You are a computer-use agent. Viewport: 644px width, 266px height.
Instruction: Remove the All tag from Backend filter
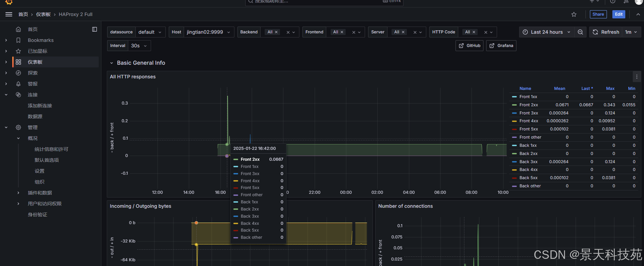[276, 32]
